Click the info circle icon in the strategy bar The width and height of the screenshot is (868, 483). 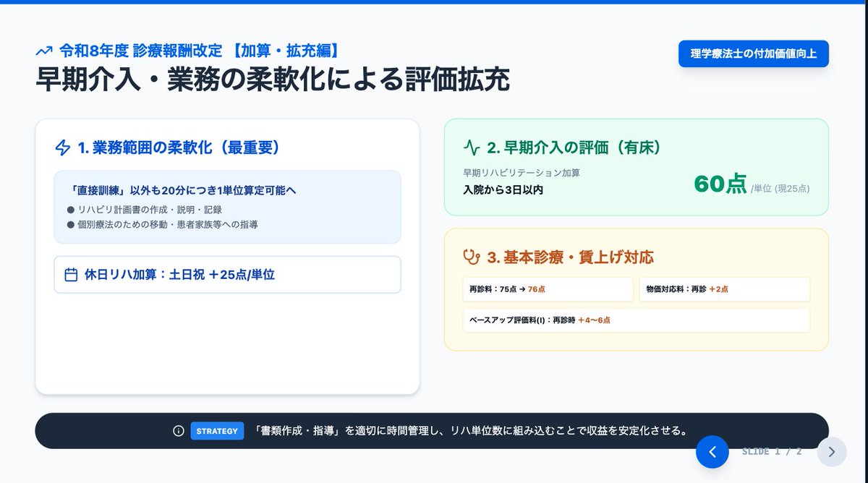pos(177,431)
